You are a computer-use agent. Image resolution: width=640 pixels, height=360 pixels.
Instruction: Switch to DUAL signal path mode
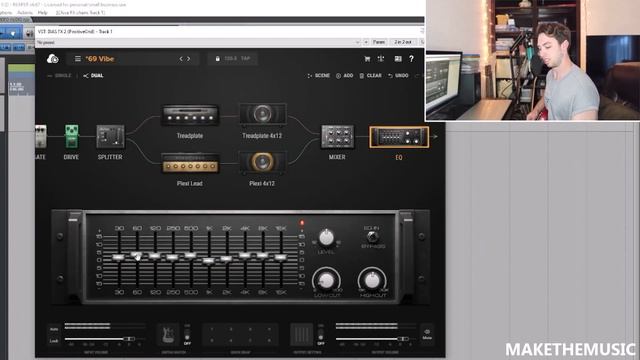93,76
